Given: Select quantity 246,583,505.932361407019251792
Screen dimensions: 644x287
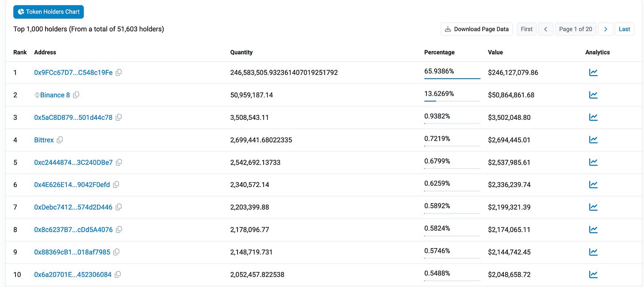Looking at the screenshot, I should 284,73.
